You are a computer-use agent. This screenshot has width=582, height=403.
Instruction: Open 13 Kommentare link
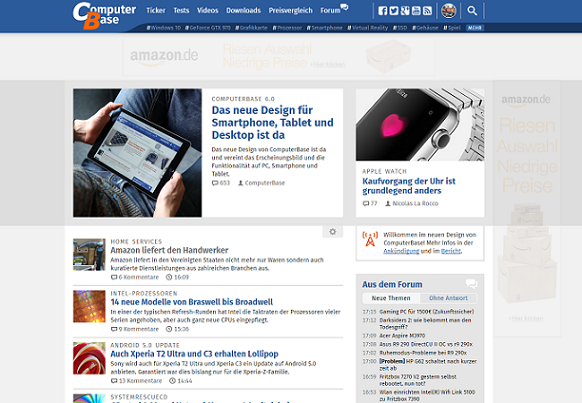coord(137,381)
